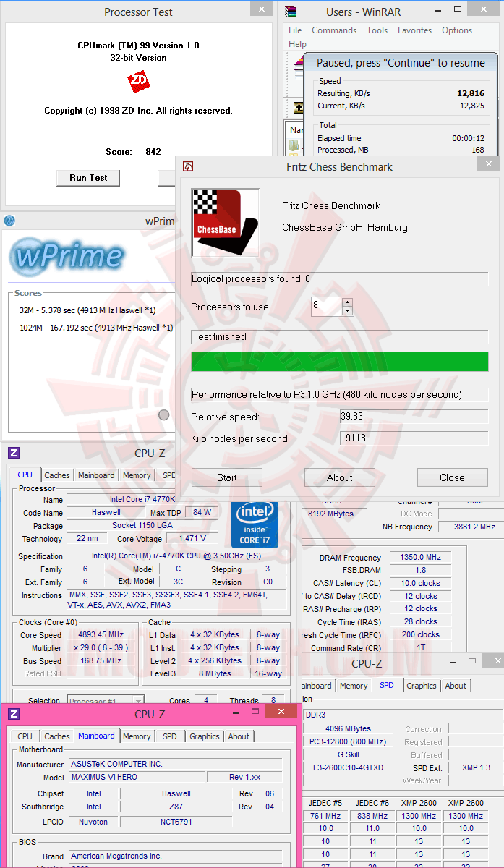Click the up-folder icon in WinRAR
This screenshot has height=868, width=504.
(298, 107)
